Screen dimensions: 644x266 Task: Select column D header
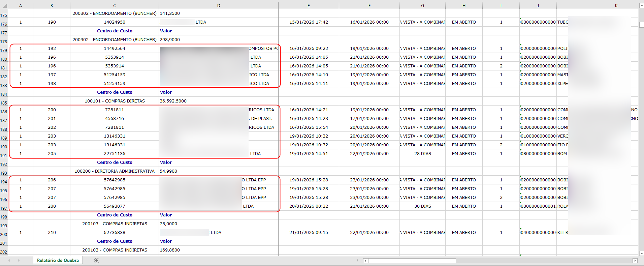tap(219, 6)
